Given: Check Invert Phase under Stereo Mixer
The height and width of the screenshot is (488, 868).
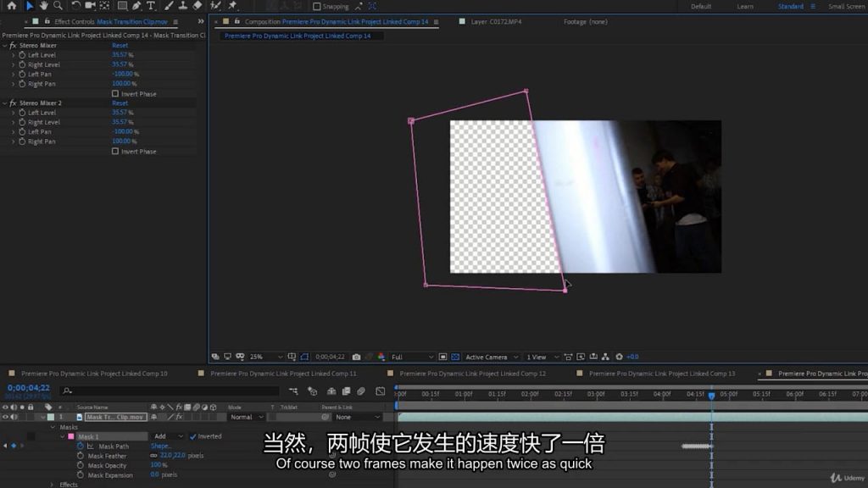Looking at the screenshot, I should pyautogui.click(x=115, y=93).
